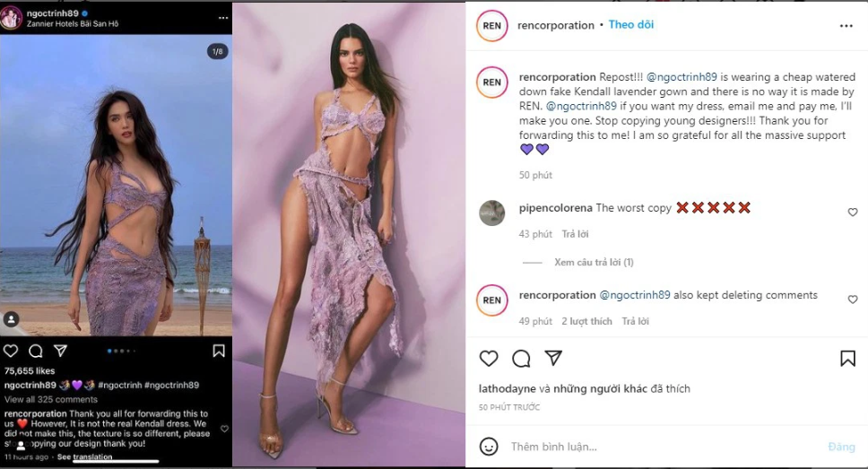Image resolution: width=868 pixels, height=469 pixels.
Task: Open the REN profile avatar in header
Action: pos(491,25)
